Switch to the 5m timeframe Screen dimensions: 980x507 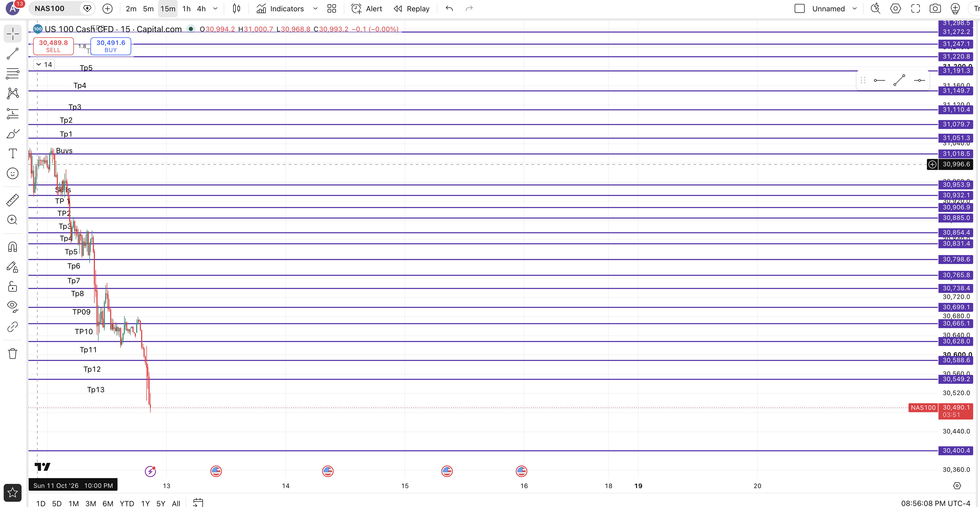tap(148, 8)
